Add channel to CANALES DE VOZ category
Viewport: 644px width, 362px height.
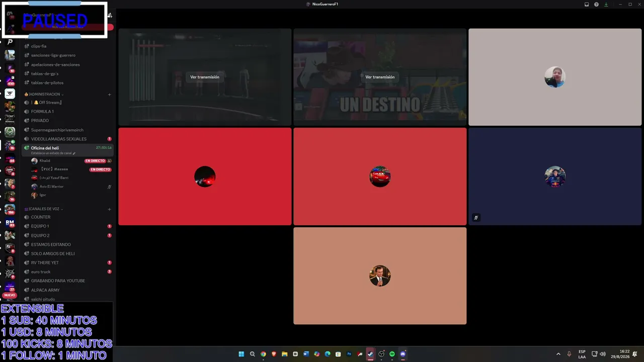[109, 209]
